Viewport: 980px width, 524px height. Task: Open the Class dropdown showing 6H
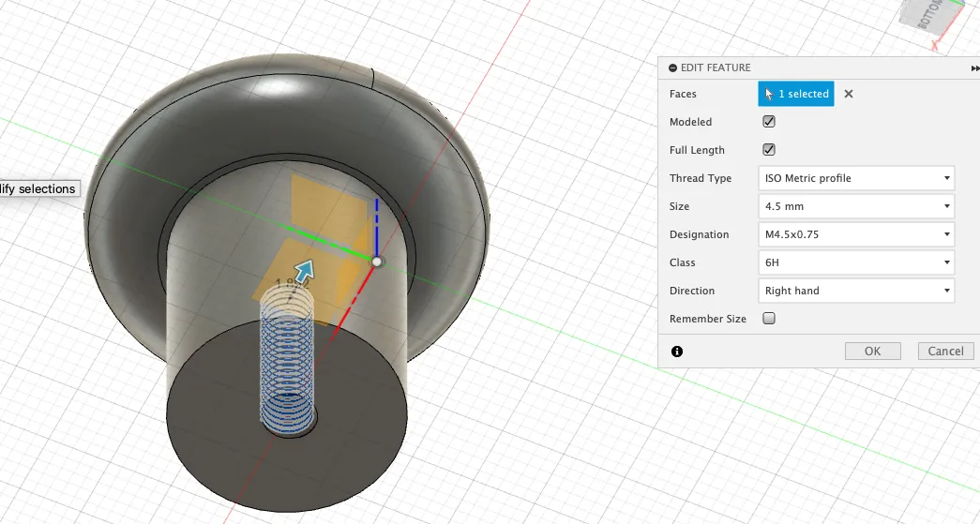(855, 262)
